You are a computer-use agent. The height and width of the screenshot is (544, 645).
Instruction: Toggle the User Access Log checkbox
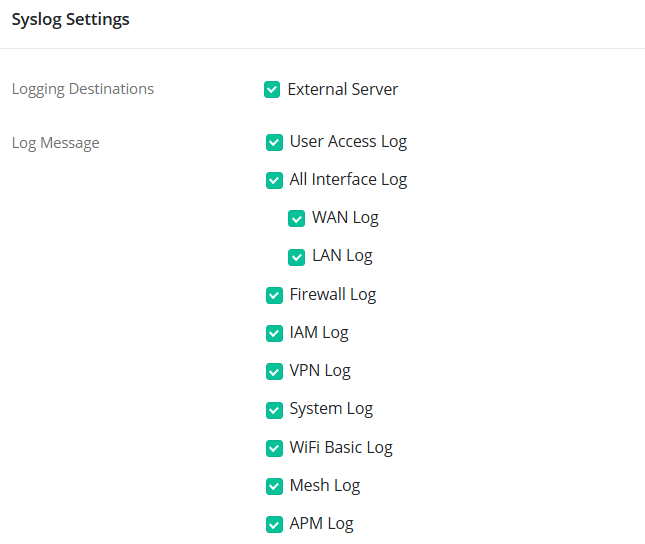coord(274,142)
